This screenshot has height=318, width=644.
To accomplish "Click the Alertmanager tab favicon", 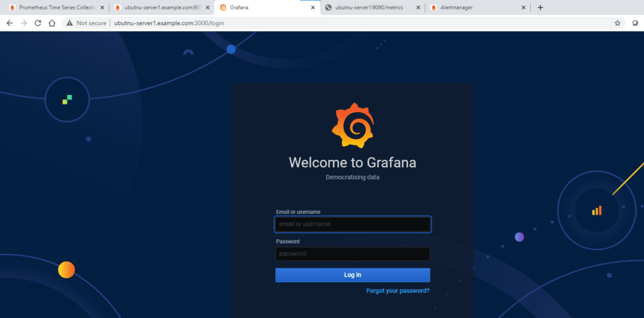I will 433,8.
